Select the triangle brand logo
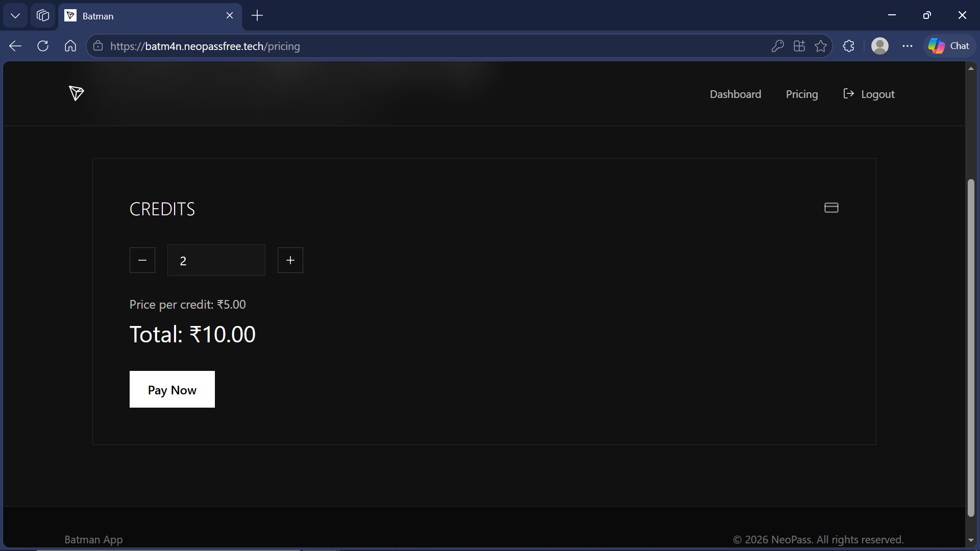Viewport: 980px width, 551px height. pyautogui.click(x=76, y=93)
